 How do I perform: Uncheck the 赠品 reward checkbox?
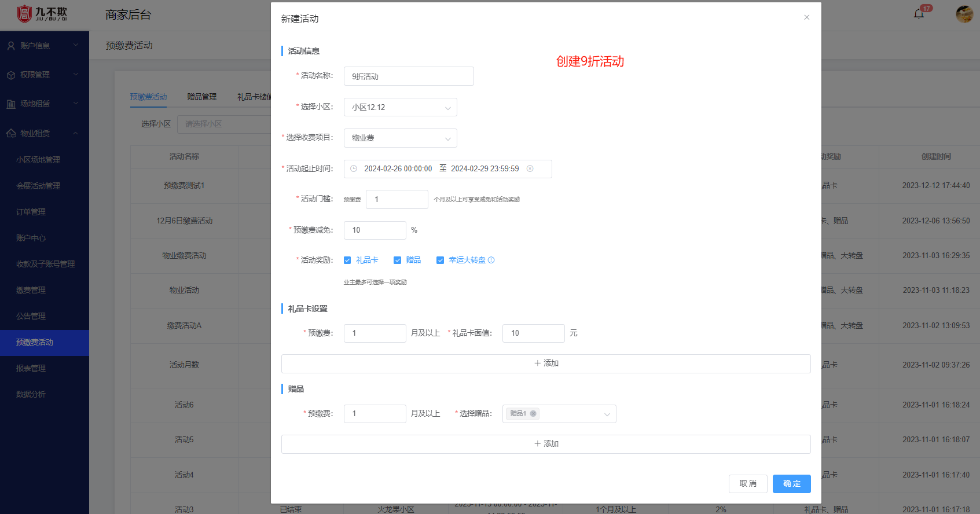point(397,260)
